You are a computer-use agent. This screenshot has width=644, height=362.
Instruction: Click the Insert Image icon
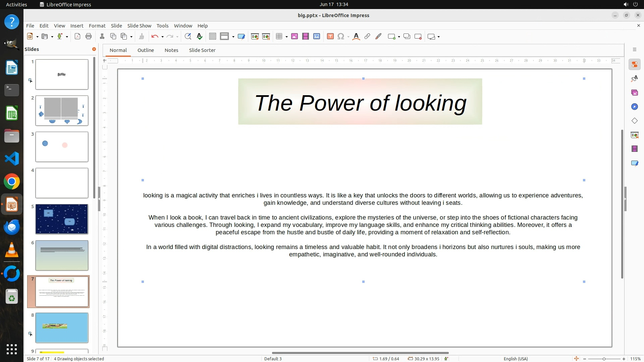[294, 37]
